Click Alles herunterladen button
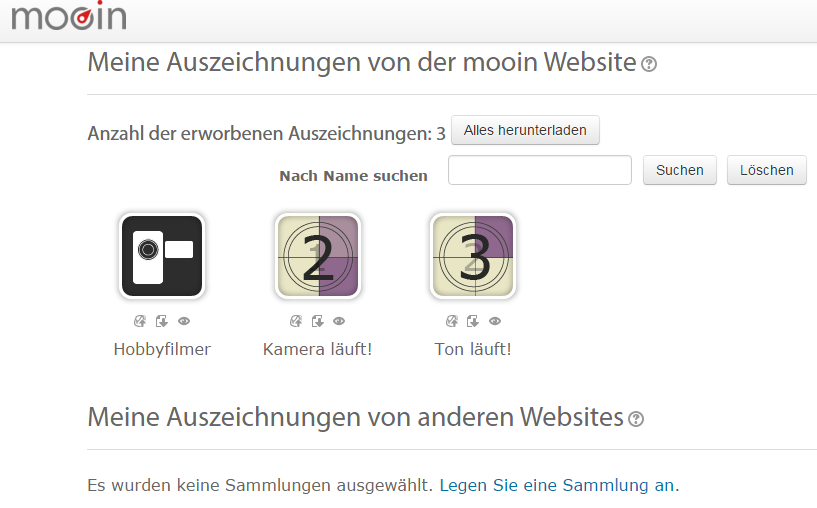817x508 pixels. point(525,130)
